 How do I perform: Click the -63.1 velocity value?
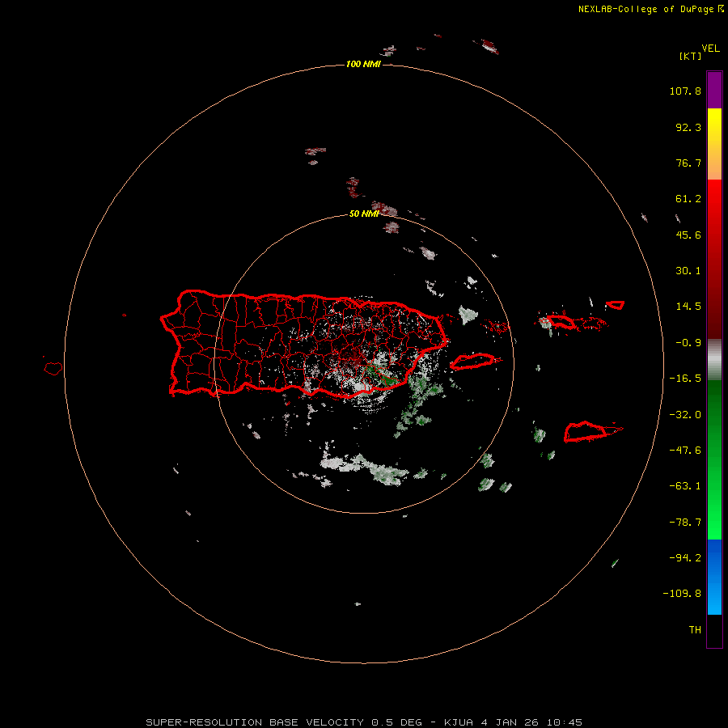tap(685, 486)
